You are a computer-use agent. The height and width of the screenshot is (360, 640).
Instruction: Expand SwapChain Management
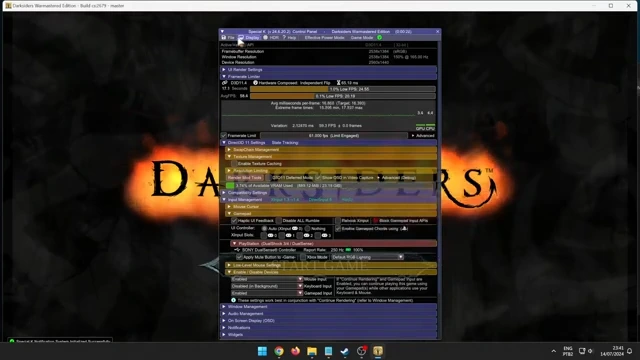pyautogui.click(x=331, y=150)
